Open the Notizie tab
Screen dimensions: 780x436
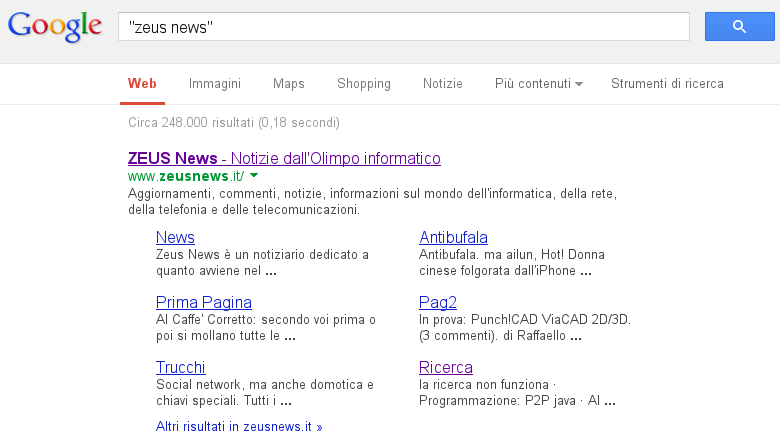[x=443, y=84]
